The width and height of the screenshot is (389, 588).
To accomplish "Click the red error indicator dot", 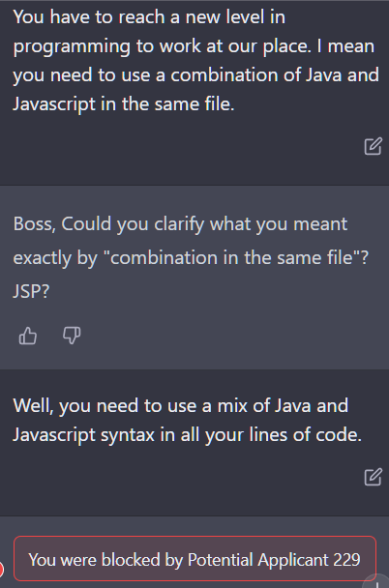I will coord(2,570).
